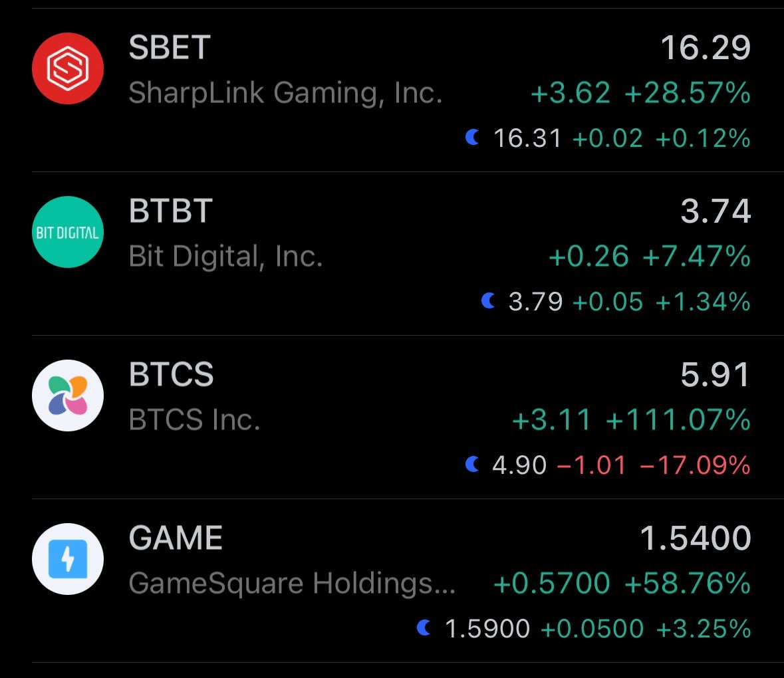The height and width of the screenshot is (678, 784).
Task: Tap the moon icon beside 1.5900
Action: point(424,627)
